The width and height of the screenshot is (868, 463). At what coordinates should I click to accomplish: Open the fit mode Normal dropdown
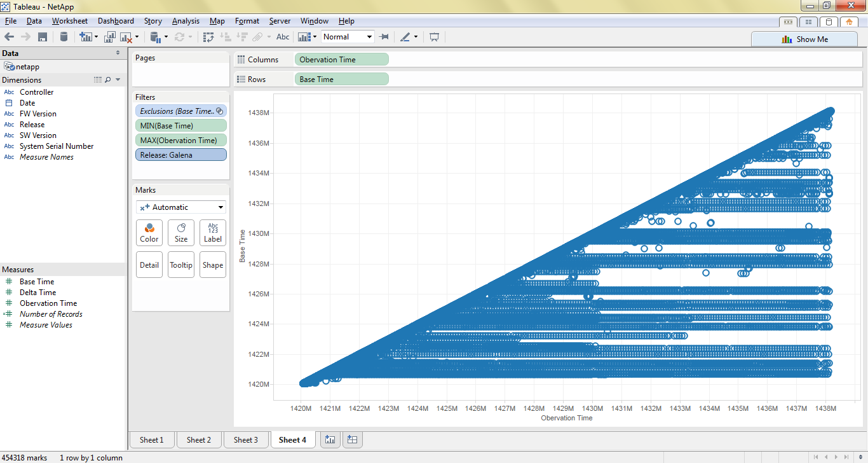point(348,37)
